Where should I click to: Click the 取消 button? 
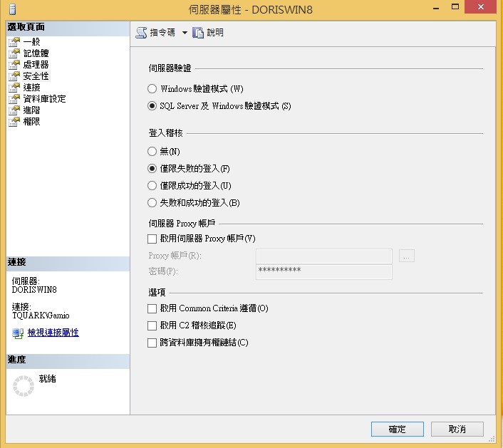pyautogui.click(x=457, y=429)
